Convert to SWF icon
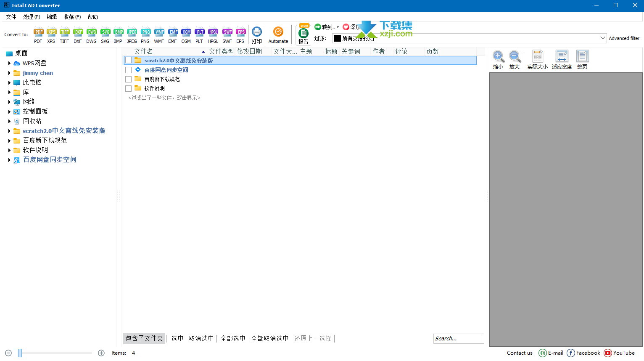 coord(227,35)
